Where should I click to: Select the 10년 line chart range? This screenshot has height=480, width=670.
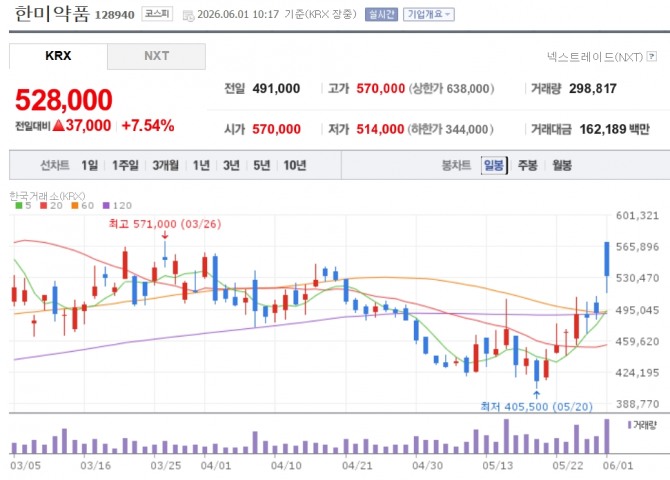[x=295, y=165]
